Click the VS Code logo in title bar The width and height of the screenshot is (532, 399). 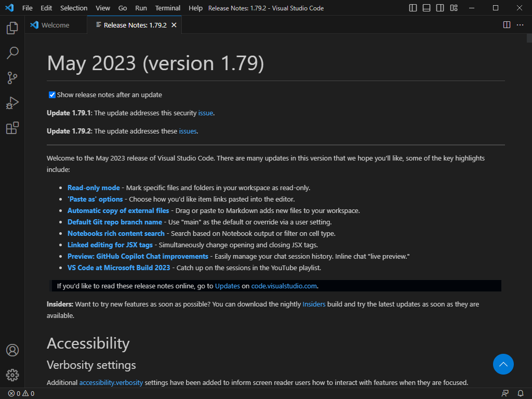9,8
